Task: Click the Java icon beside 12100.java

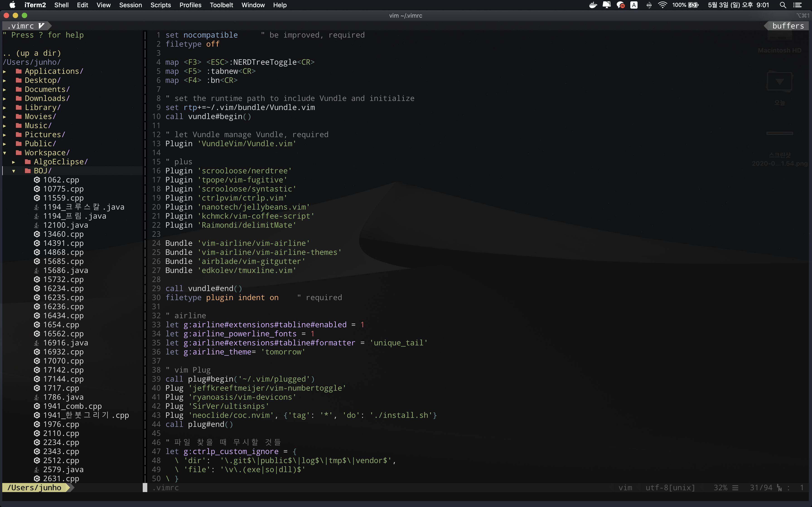Action: click(36, 225)
